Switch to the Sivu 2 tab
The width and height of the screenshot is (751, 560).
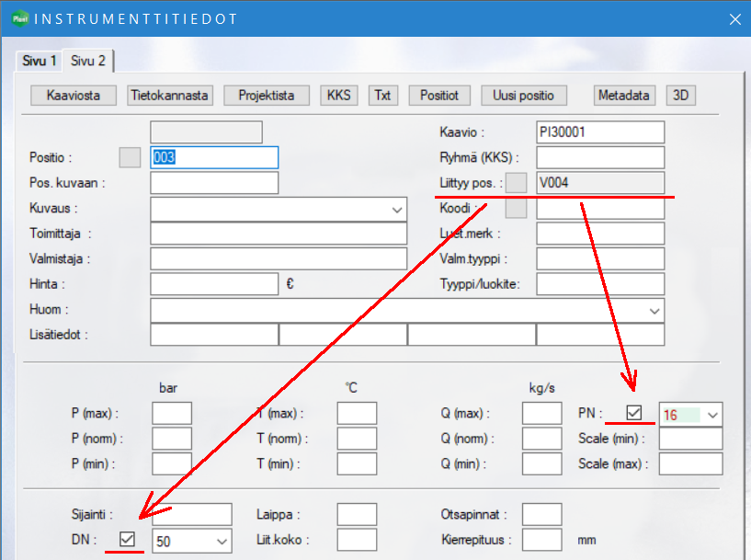tap(88, 61)
